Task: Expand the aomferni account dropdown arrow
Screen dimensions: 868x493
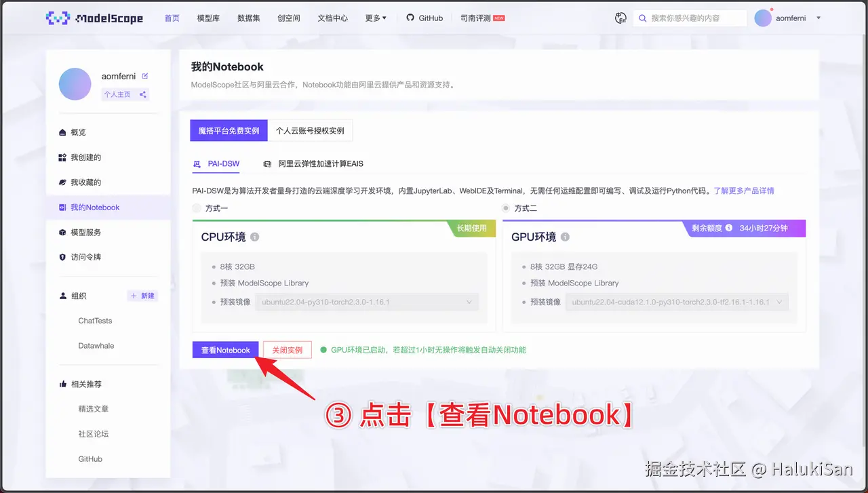Action: 818,18
